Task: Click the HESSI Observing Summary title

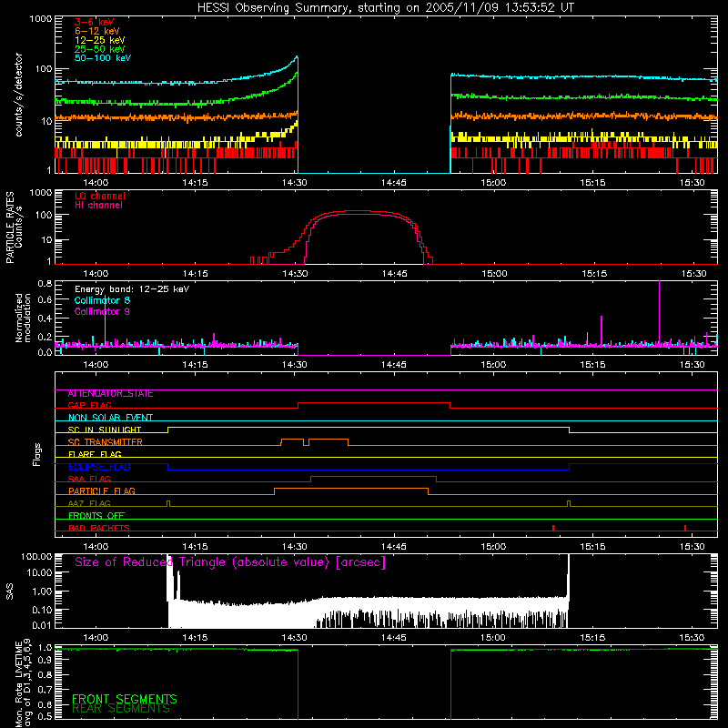Action: 385,8
